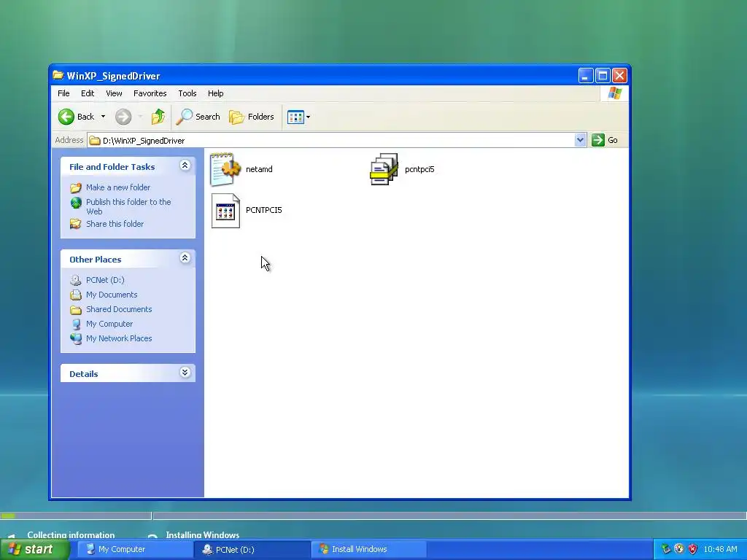This screenshot has height=560, width=747.
Task: Switch to PCNet (D:) taskbar button
Action: pyautogui.click(x=252, y=549)
